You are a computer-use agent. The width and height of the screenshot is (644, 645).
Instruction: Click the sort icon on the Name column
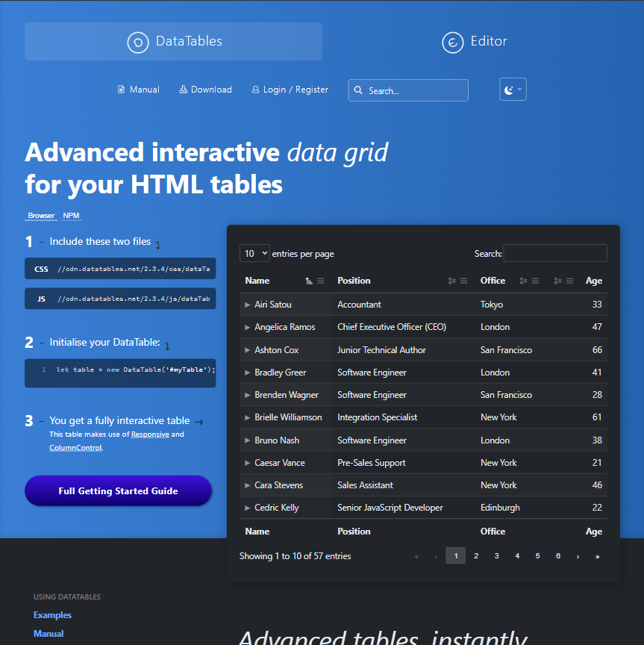[307, 281]
